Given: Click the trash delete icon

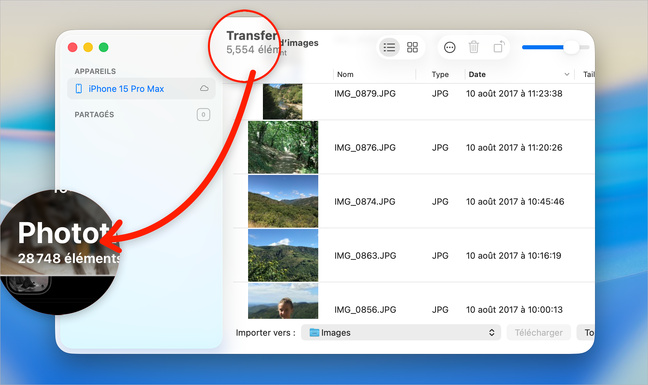Looking at the screenshot, I should [x=474, y=47].
